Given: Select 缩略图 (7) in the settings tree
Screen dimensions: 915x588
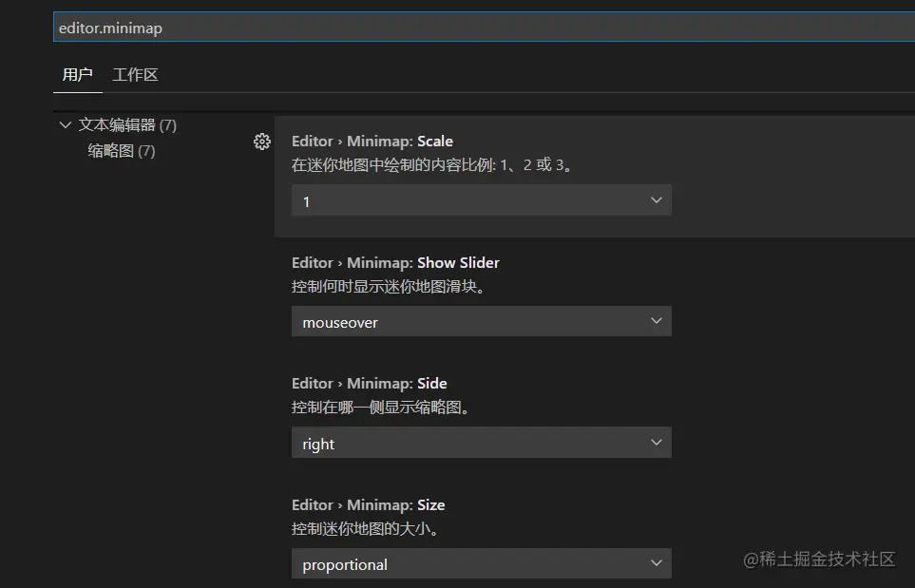Looking at the screenshot, I should (122, 151).
